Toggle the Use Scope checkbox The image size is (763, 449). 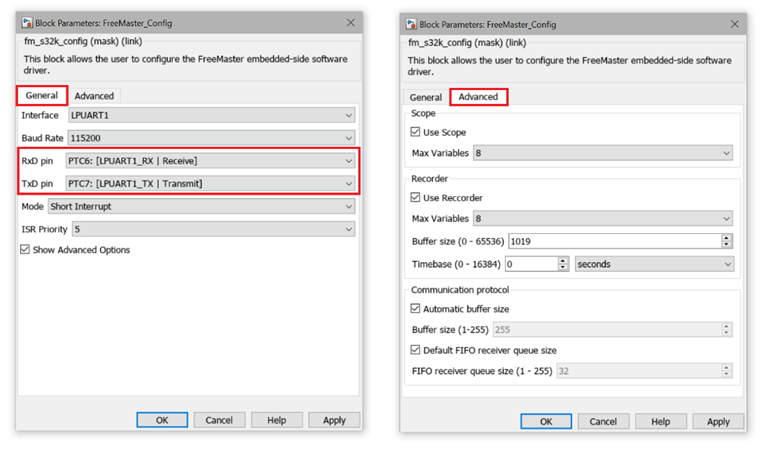(415, 132)
